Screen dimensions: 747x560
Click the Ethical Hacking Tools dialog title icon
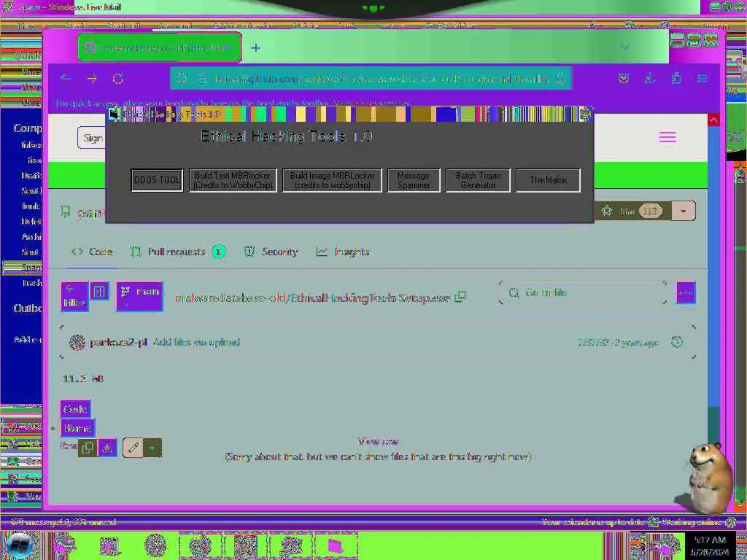[113, 114]
